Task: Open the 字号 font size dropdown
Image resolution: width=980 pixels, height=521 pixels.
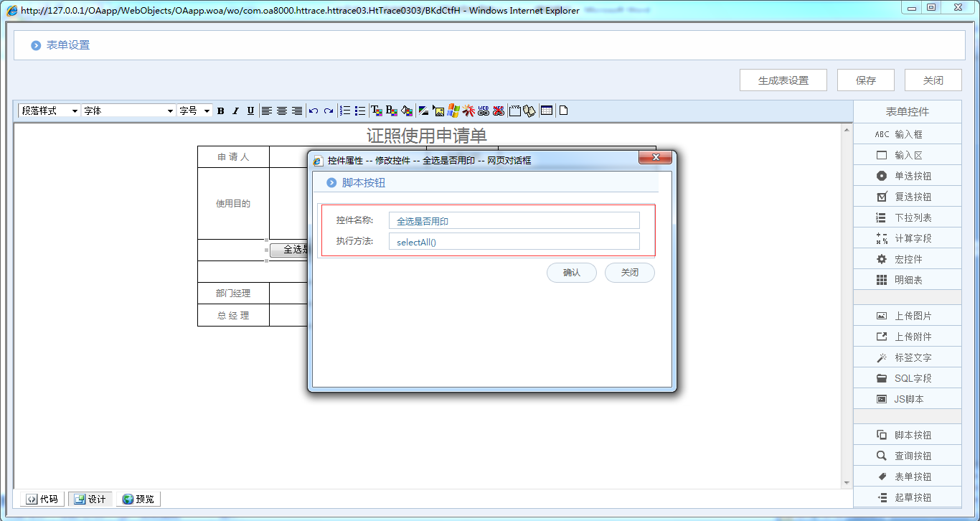Action: coord(194,111)
